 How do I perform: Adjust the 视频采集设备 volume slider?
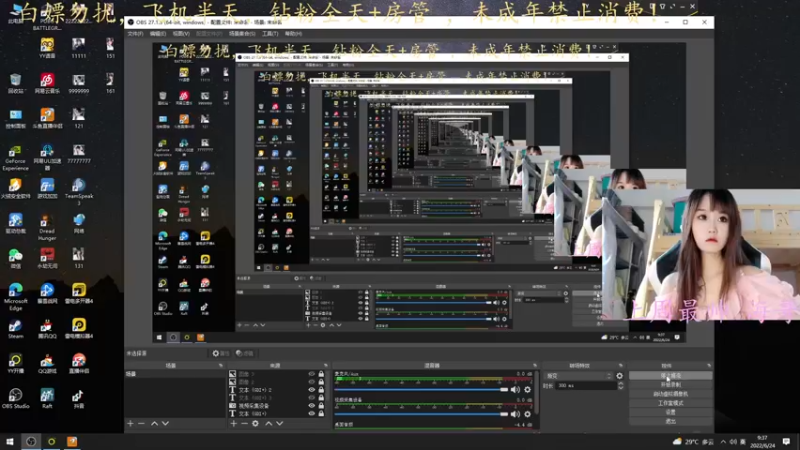(x=421, y=414)
